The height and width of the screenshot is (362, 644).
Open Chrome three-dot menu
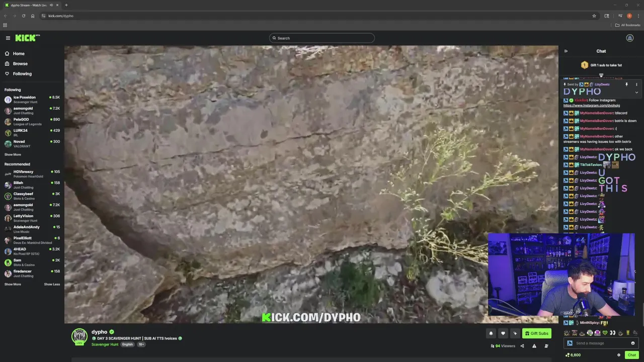click(638, 16)
